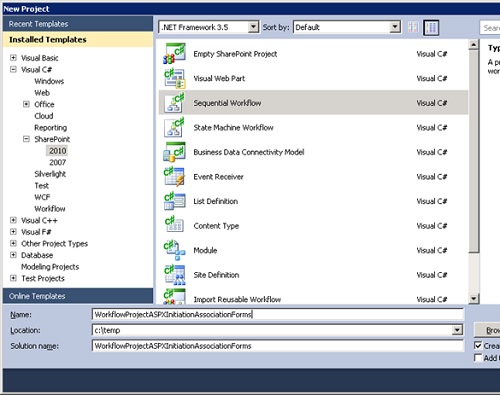This screenshot has width=500, height=395.
Task: Expand the Test Projects node
Action: point(13,278)
